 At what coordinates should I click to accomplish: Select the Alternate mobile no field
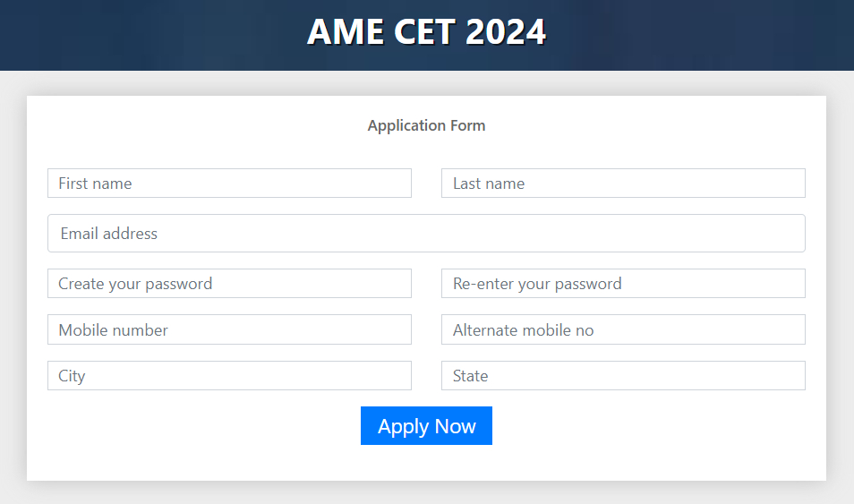[x=623, y=329]
